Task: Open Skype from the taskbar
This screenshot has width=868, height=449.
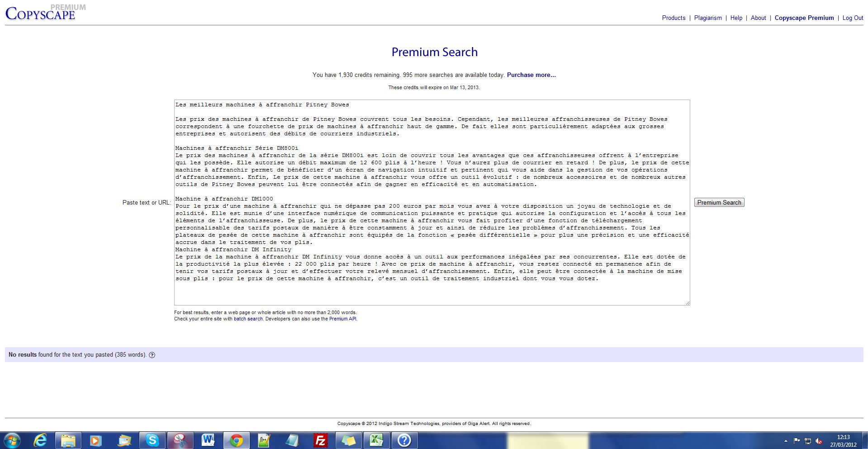Action: click(152, 440)
